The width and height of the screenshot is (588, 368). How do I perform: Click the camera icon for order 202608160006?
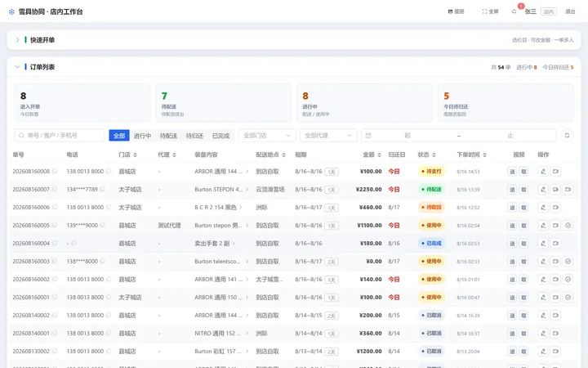[x=555, y=207]
